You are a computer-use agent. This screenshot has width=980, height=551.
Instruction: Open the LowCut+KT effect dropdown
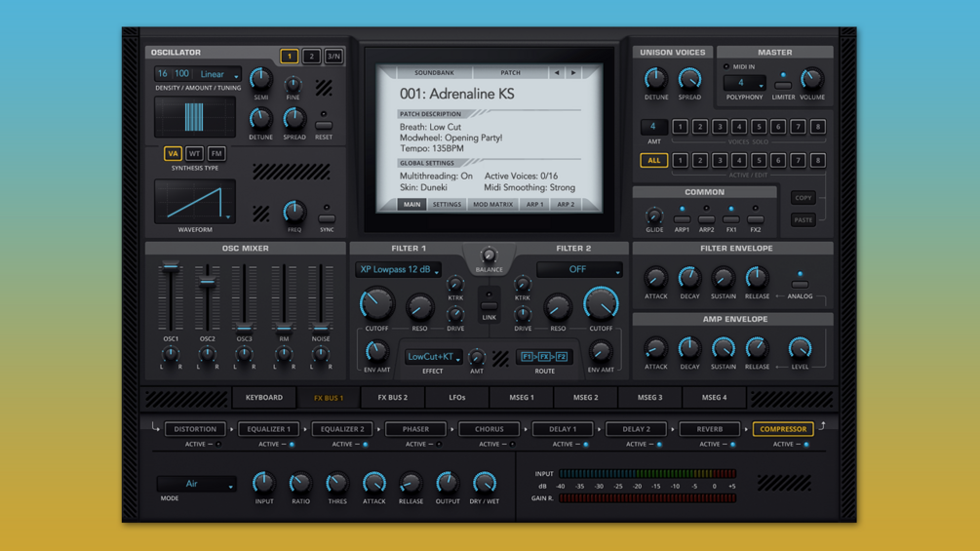[x=433, y=357]
